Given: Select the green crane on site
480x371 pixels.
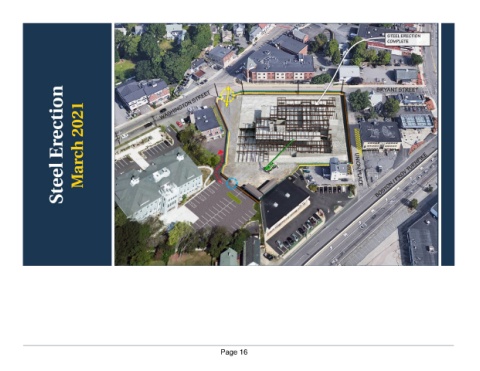Looking at the screenshot, I should click(279, 156).
